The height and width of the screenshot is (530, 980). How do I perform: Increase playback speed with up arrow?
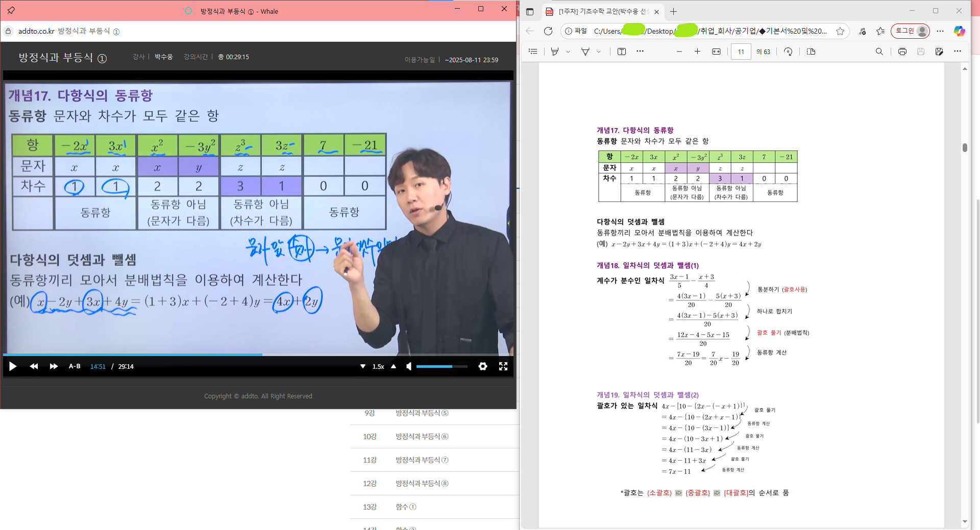[394, 366]
